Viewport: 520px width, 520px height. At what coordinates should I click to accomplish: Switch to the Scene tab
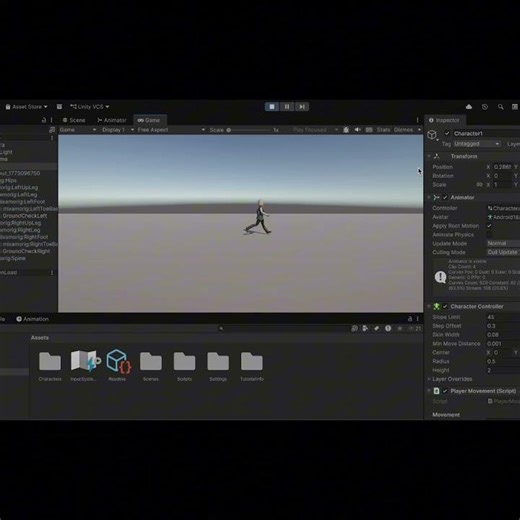pos(74,120)
